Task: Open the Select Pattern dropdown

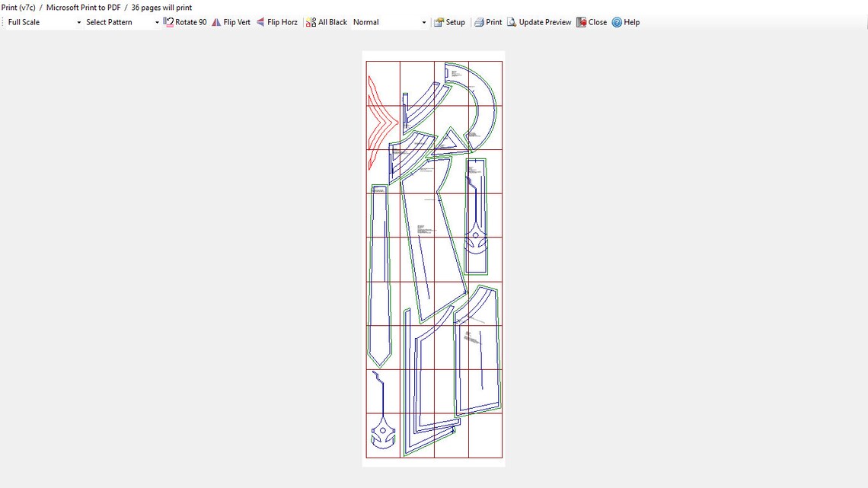Action: click(122, 22)
